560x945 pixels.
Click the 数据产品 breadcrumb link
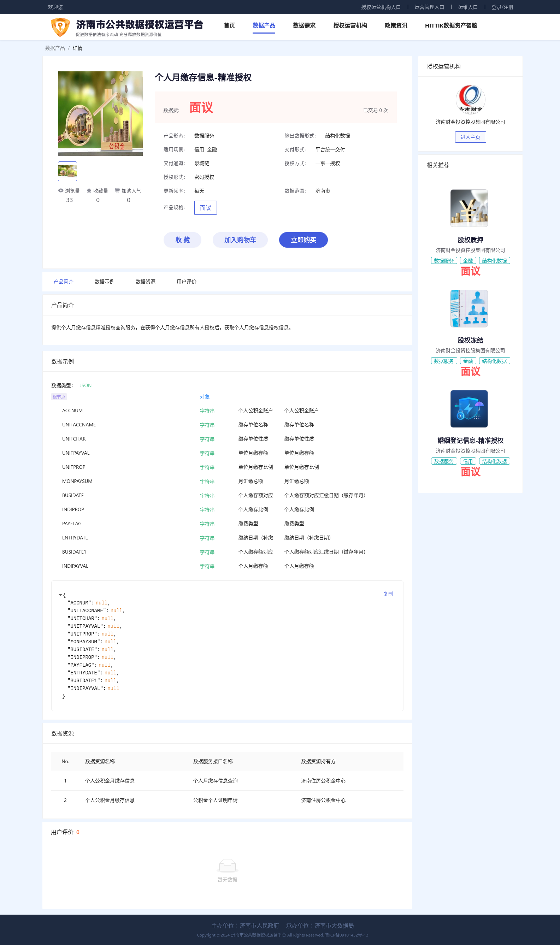(55, 48)
